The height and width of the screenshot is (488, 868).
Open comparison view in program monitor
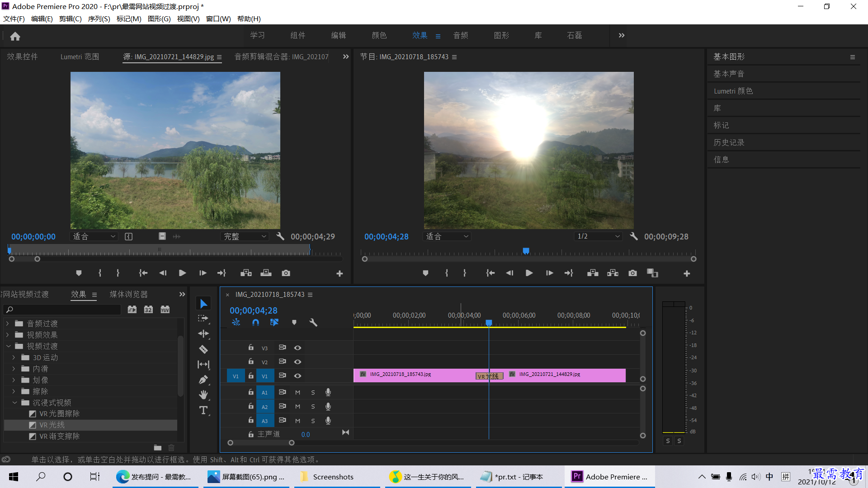tap(652, 273)
